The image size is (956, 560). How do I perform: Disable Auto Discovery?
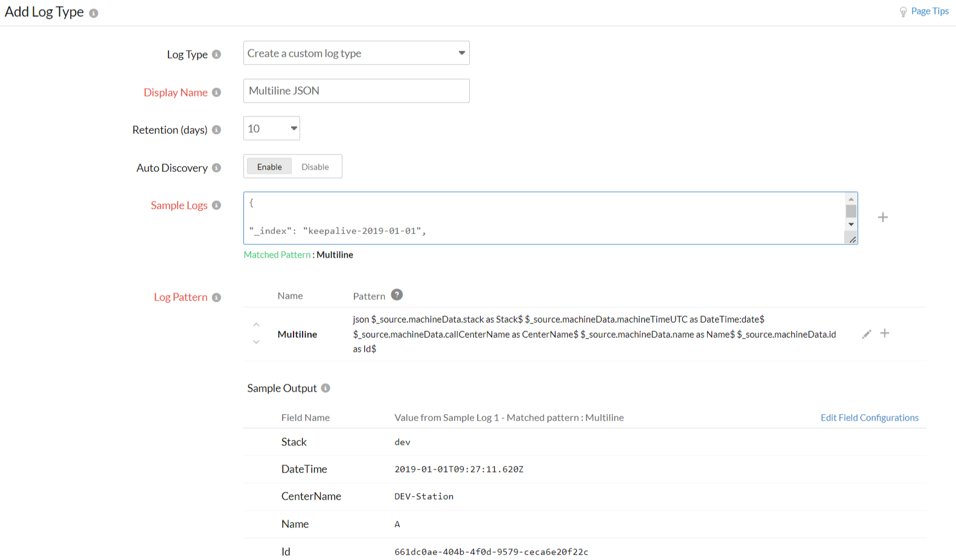315,167
